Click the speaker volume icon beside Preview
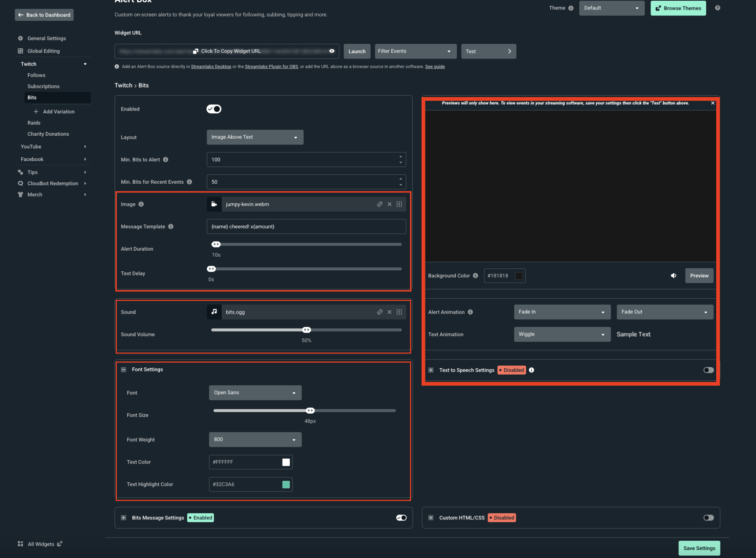Screen dimensions: 756x558 (x=673, y=276)
